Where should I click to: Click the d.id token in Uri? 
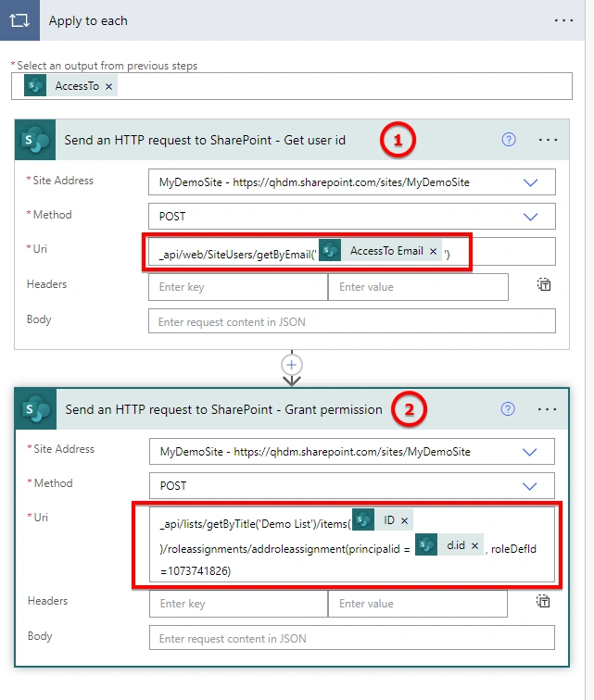[449, 545]
